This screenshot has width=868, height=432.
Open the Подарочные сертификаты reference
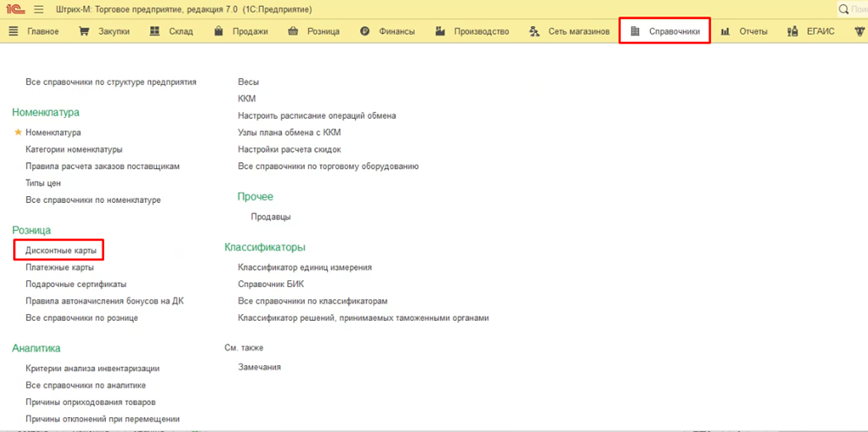click(x=76, y=284)
